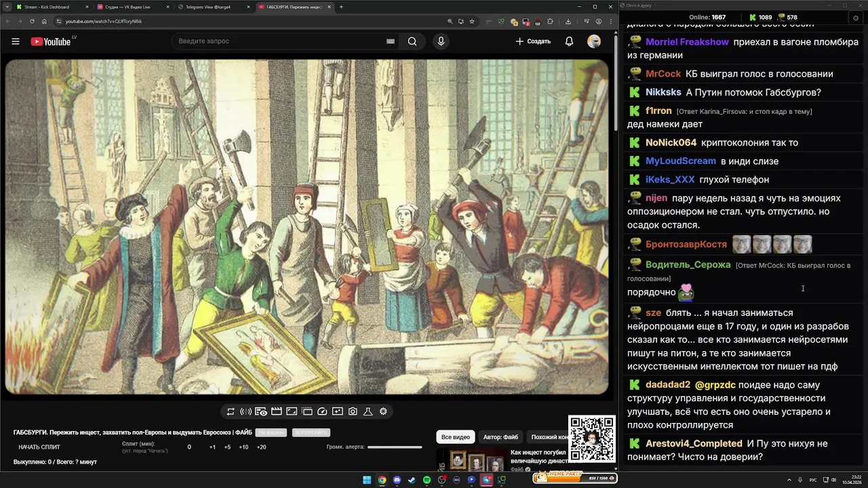This screenshot has width=868, height=488.
Task: Add +20 minutes to split
Action: 261,447
